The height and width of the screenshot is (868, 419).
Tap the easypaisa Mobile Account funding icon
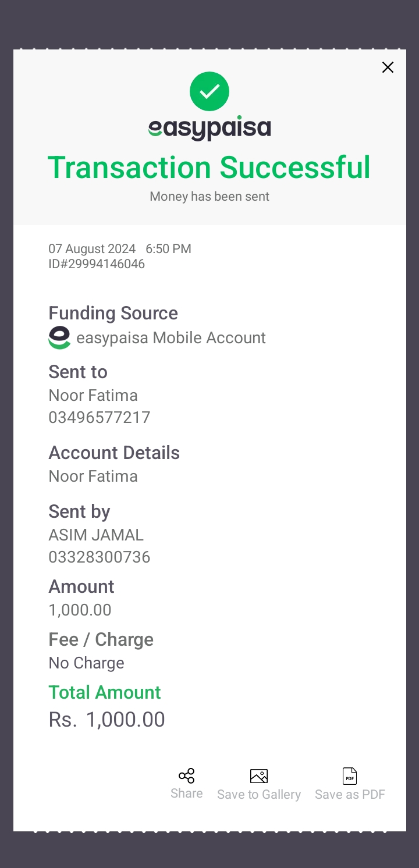(59, 338)
